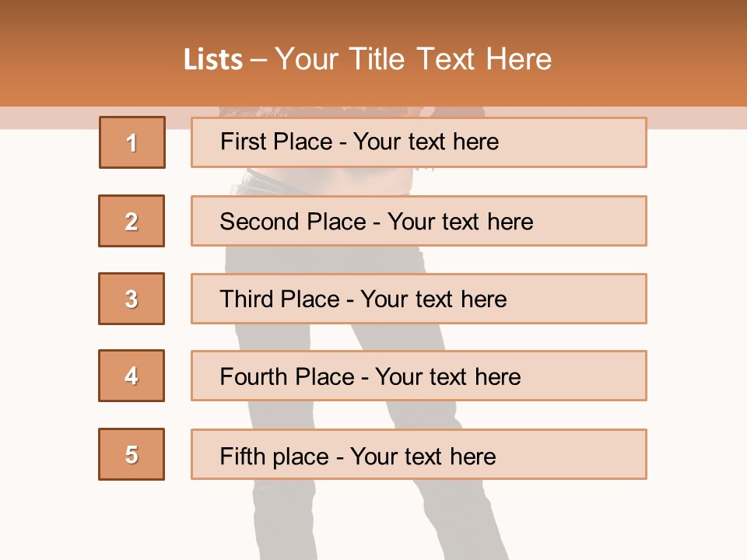Click the bold word Lists in title
Image resolution: width=747 pixels, height=560 pixels.
tap(213, 59)
